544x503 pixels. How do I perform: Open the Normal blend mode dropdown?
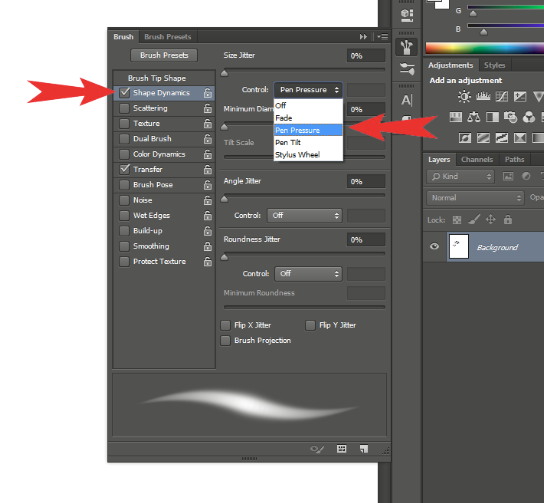(475, 198)
